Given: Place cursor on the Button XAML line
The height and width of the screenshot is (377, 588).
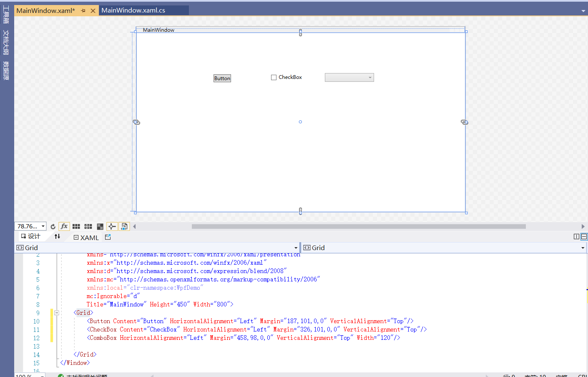Looking at the screenshot, I should point(250,321).
